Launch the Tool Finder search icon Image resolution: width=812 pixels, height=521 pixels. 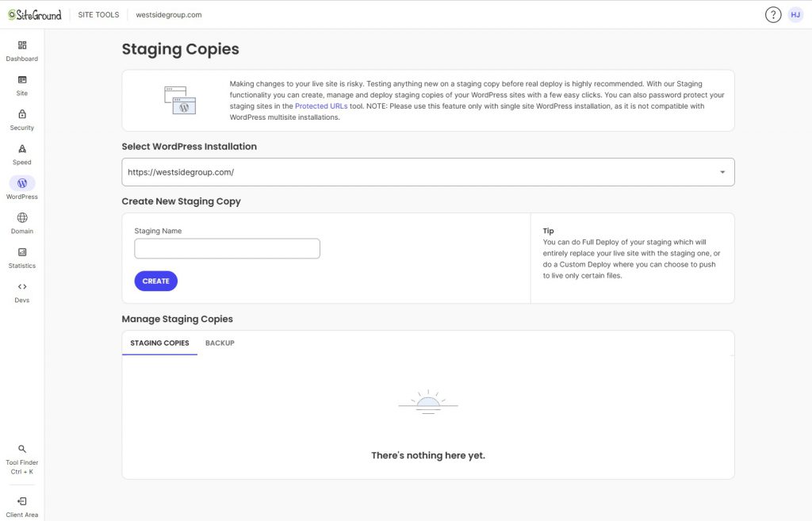[x=22, y=449]
